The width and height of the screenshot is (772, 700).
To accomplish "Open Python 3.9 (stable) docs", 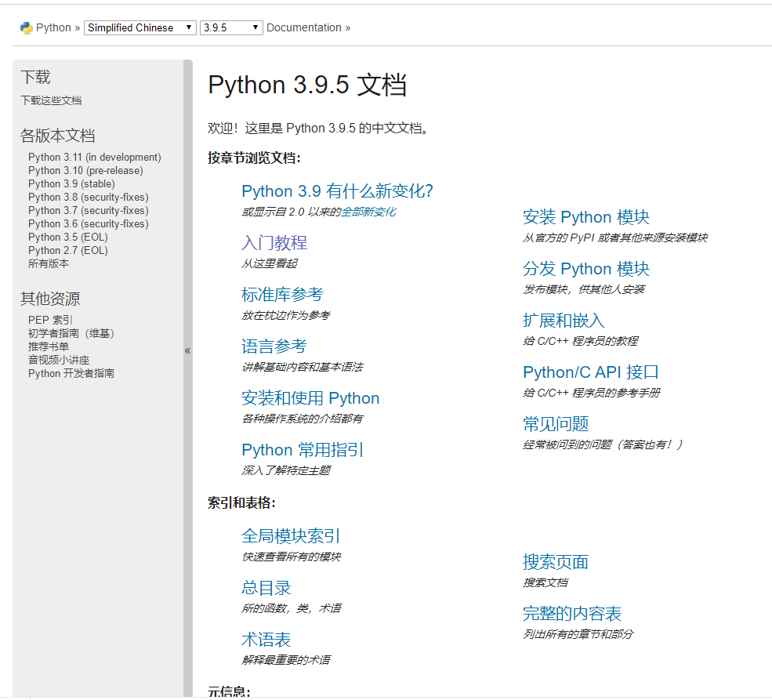I will 71,183.
